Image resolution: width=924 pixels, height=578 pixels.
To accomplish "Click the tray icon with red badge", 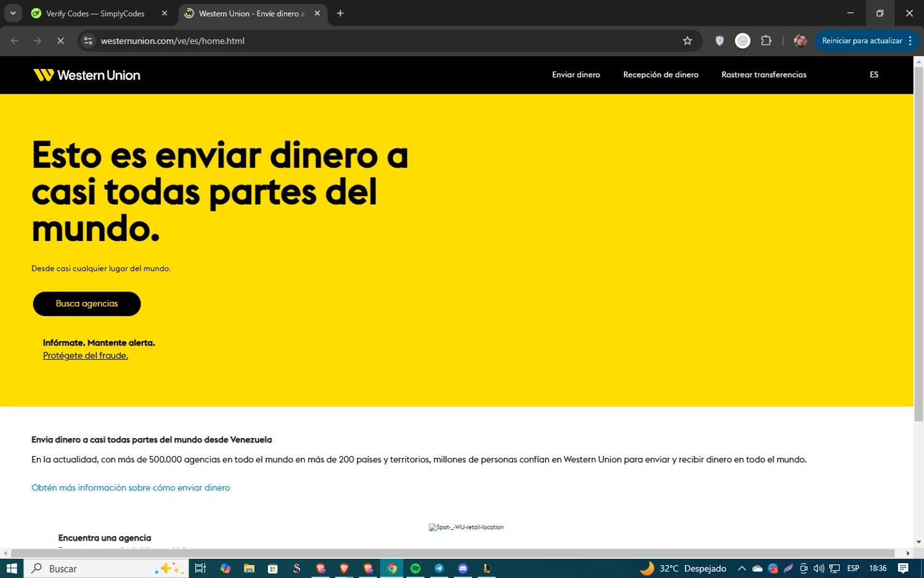I will [773, 568].
